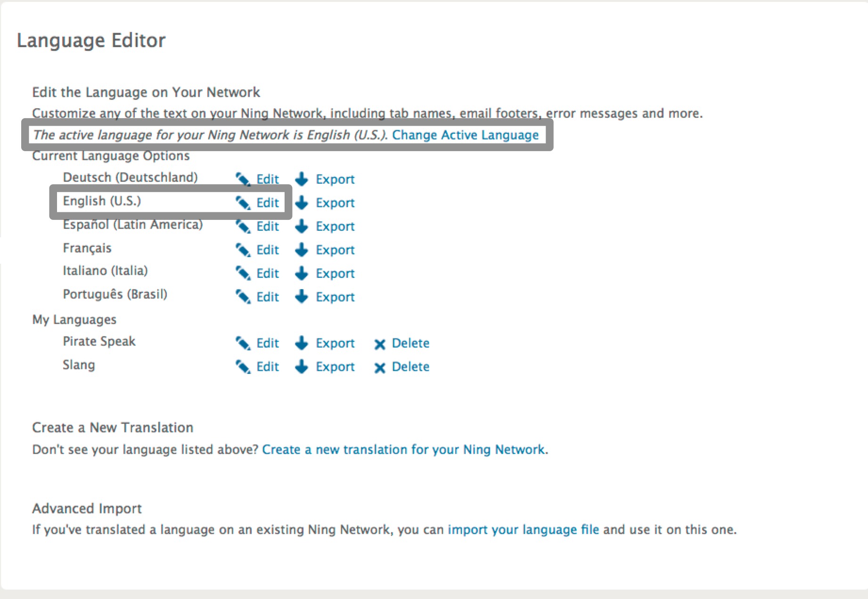Click the pencil icon for Deutsch (Deutschland)
Image resolution: width=868 pixels, height=599 pixels.
pos(243,179)
